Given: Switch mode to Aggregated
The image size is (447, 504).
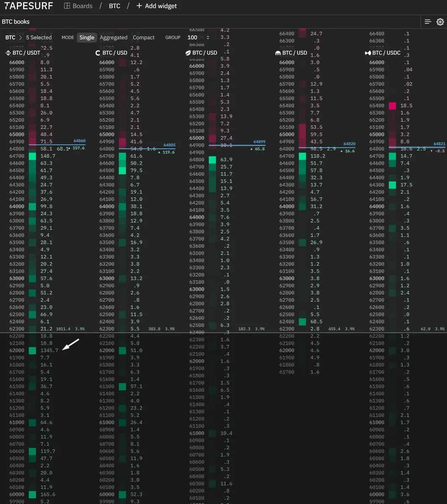Looking at the screenshot, I should tap(113, 37).
